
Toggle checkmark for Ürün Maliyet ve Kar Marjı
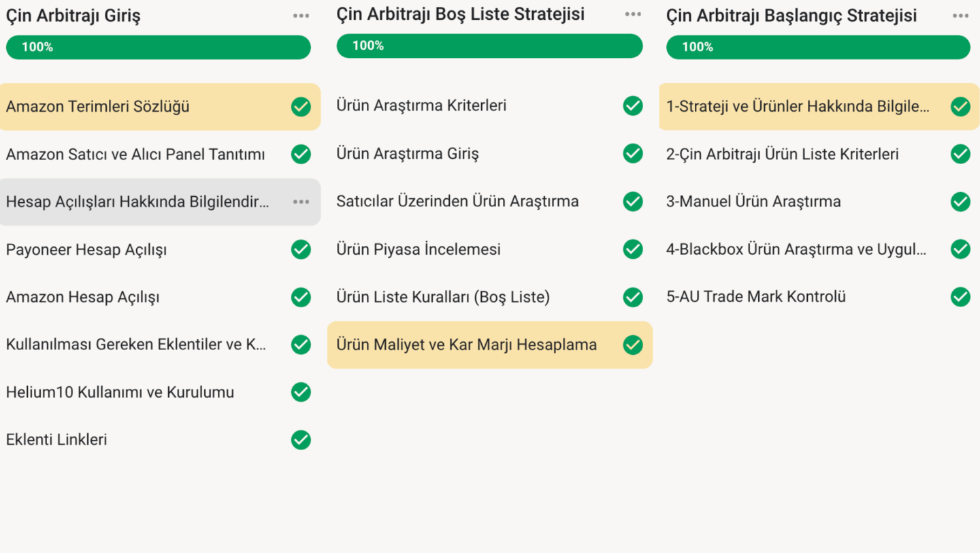pos(633,345)
